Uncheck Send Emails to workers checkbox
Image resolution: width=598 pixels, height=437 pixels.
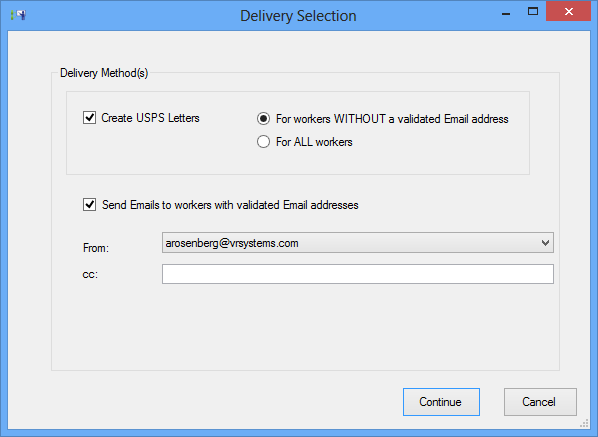90,204
